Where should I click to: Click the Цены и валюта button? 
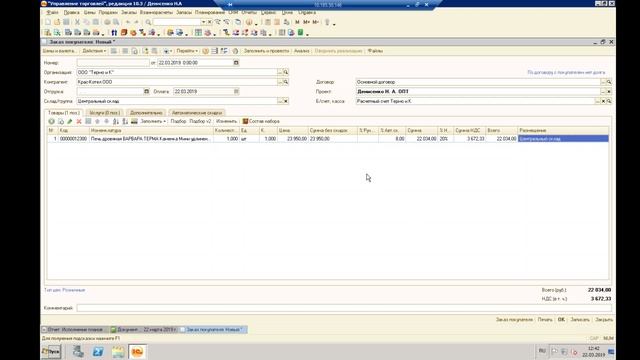[59, 51]
